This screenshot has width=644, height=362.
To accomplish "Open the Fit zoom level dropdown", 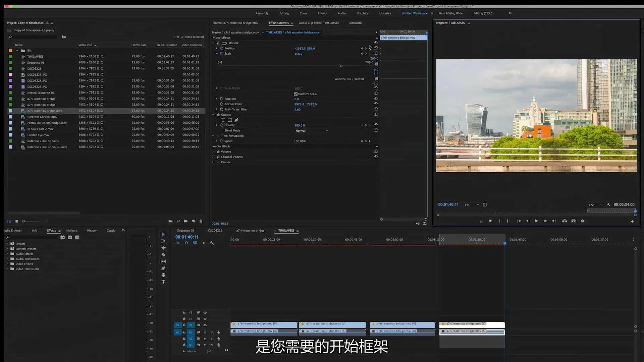I will coord(472,205).
